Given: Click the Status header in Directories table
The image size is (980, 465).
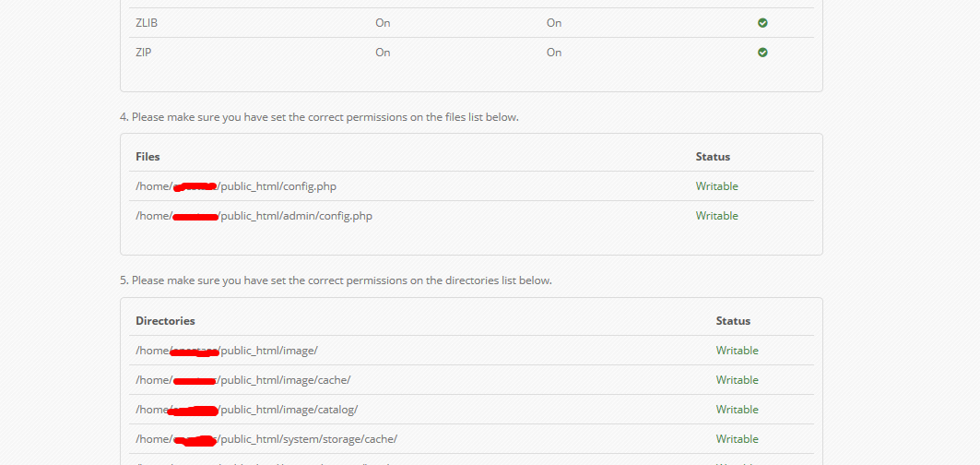Looking at the screenshot, I should 733,321.
